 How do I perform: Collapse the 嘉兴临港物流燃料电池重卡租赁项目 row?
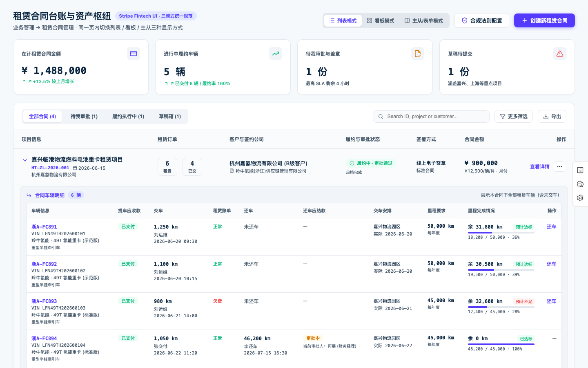click(25, 160)
